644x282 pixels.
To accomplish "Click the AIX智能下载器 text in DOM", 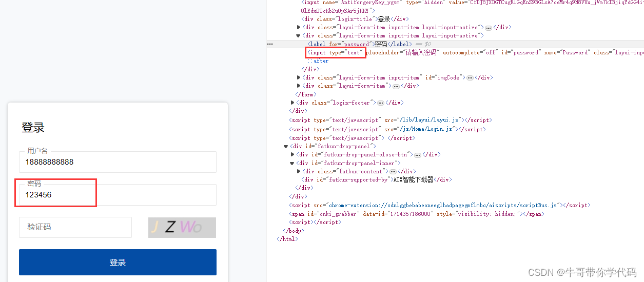I will pyautogui.click(x=414, y=179).
